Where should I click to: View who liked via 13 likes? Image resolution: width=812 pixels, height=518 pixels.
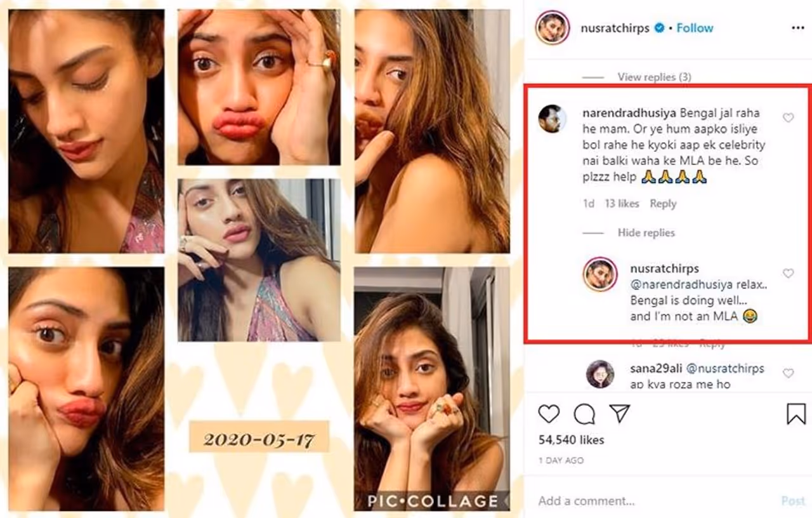(x=622, y=204)
